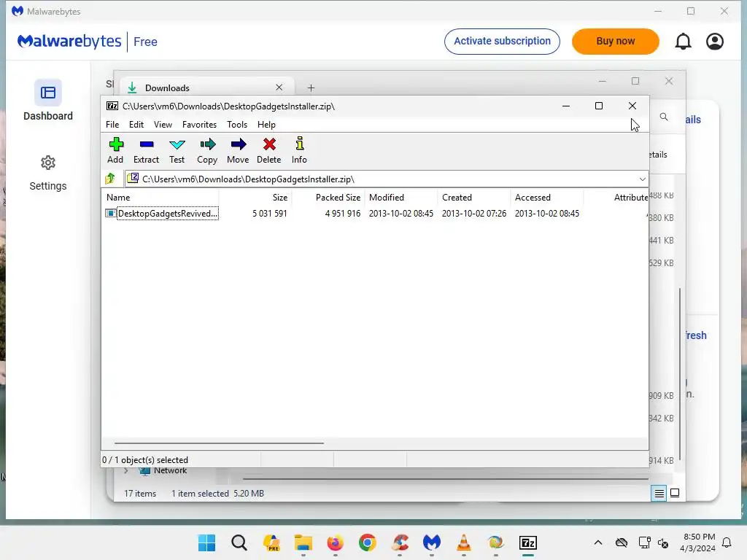Select the Copy toolbar icon

click(207, 145)
